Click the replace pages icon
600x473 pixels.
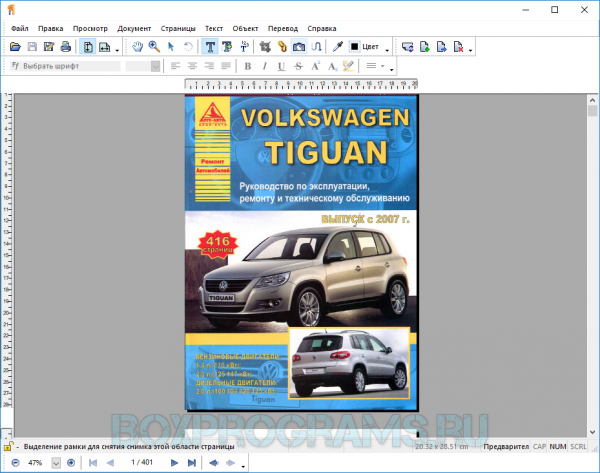point(408,47)
